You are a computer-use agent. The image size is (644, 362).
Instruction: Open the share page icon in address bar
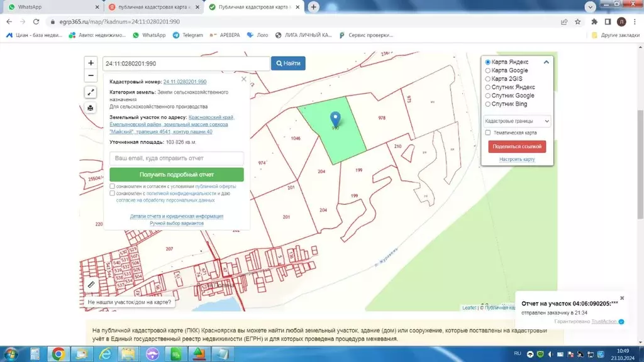pos(564,22)
